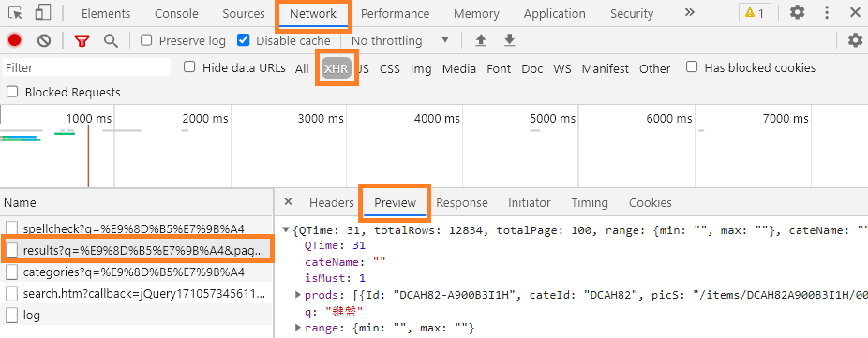Switch to the Elements tab
868x338 pixels.
(106, 13)
